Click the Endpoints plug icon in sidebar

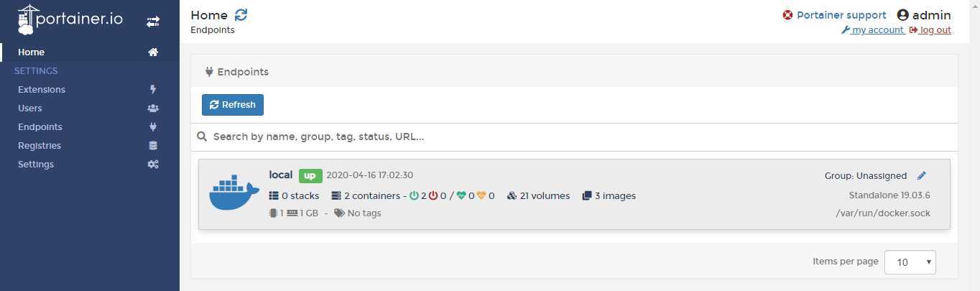153,127
